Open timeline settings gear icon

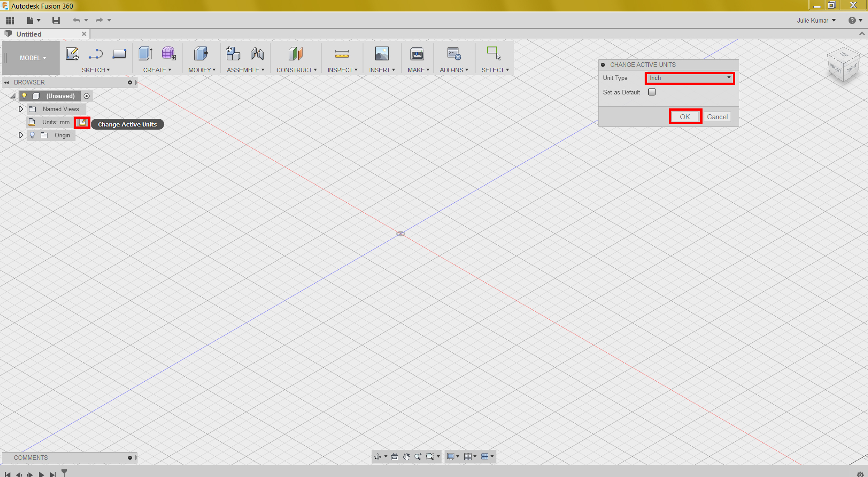pos(860,474)
